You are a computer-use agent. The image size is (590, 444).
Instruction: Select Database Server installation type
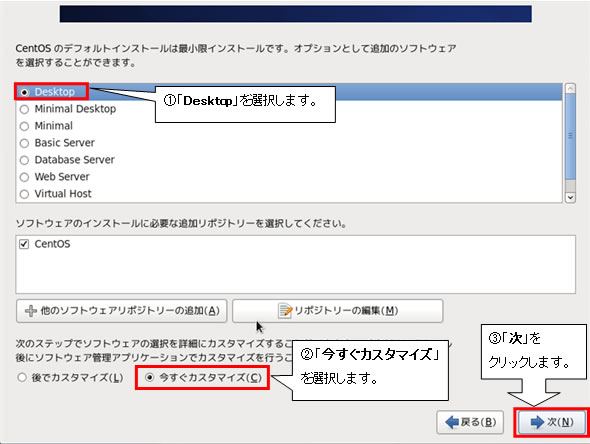click(24, 160)
